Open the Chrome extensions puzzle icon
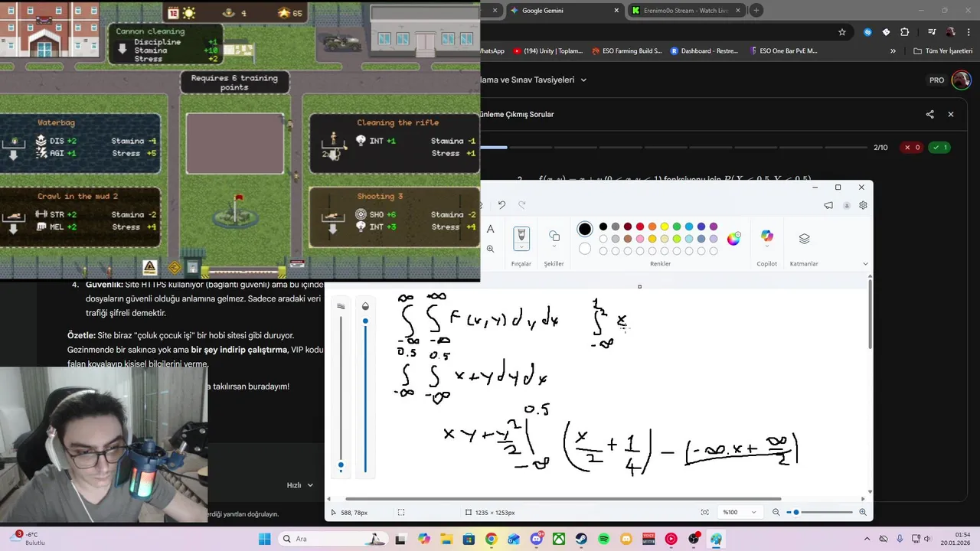This screenshot has height=551, width=980. pos(905,32)
